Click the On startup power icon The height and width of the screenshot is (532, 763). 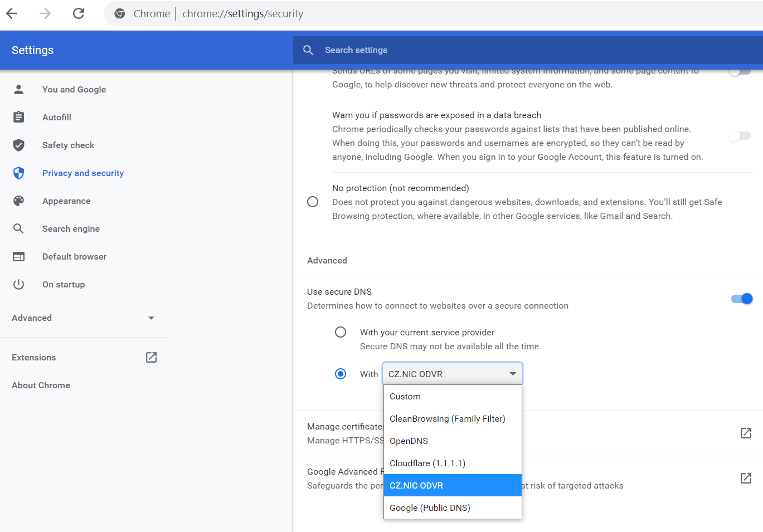(19, 284)
